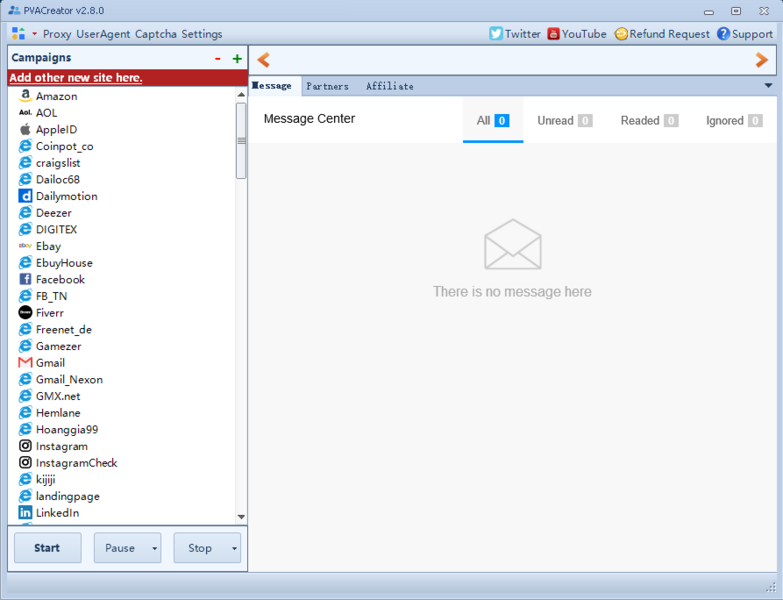Click the campaigns list scrollbar thumb
Image resolution: width=783 pixels, height=600 pixels.
[x=241, y=141]
